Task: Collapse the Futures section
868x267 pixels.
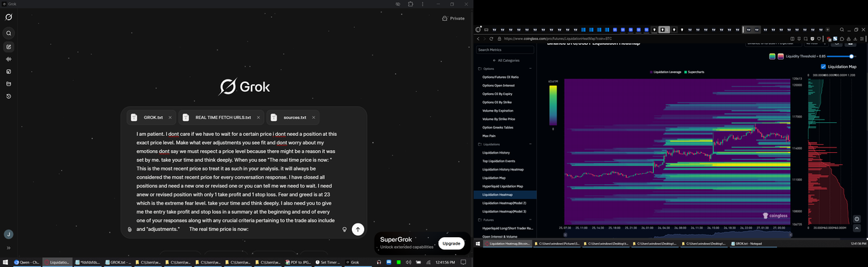Action: 530,220
